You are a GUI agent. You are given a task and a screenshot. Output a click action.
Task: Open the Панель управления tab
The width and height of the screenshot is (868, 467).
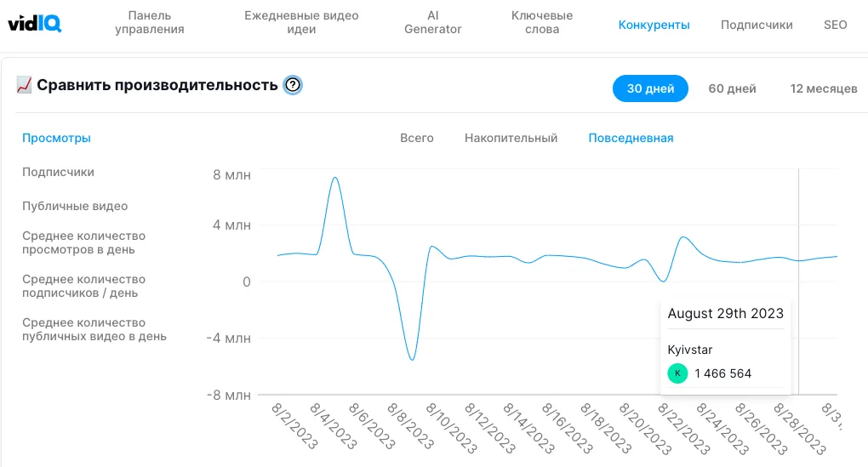coord(150,23)
